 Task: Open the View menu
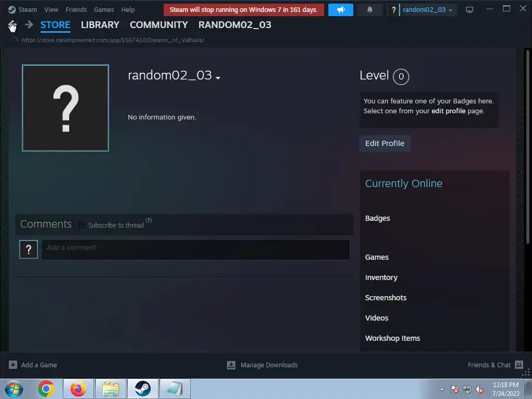51,9
